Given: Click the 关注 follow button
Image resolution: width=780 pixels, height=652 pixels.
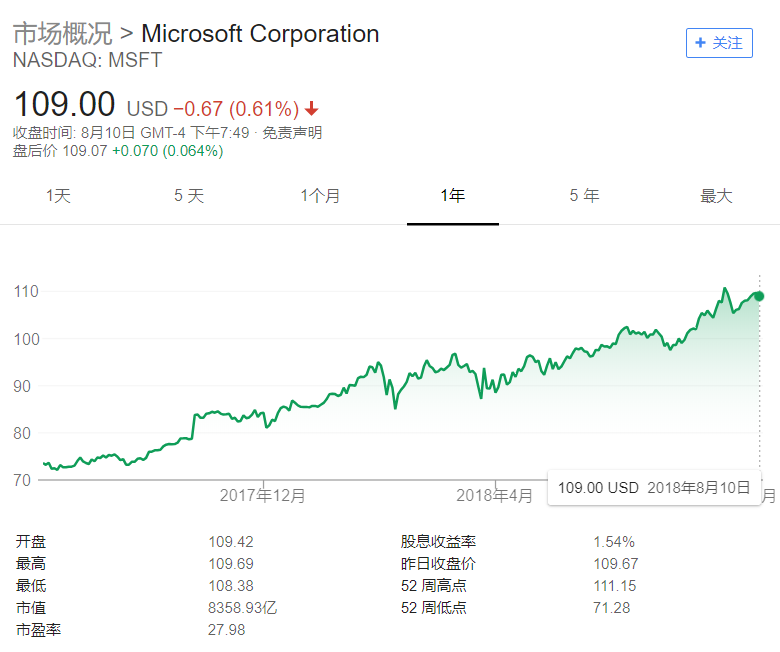Looking at the screenshot, I should (719, 43).
